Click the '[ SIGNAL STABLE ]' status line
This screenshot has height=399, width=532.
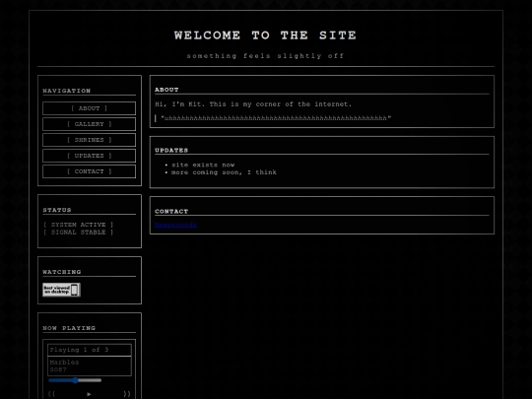[x=79, y=233]
